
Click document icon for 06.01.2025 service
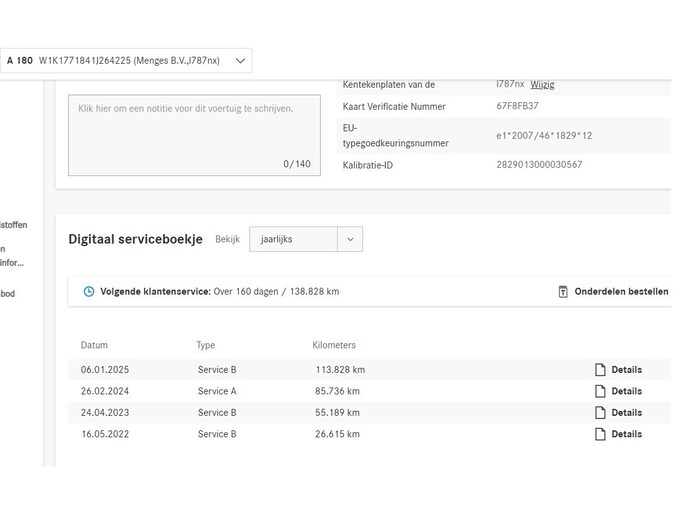click(600, 370)
